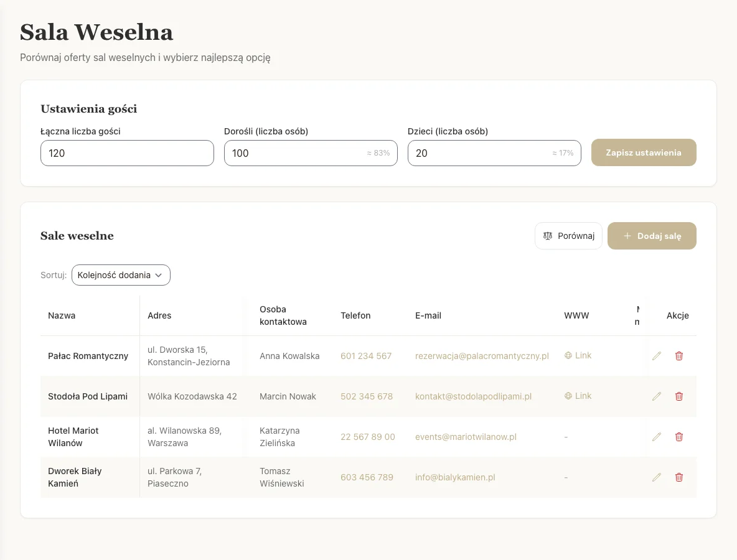Edit Hotel Mariot Wilanów entry
This screenshot has width=737, height=560.
coord(657,437)
